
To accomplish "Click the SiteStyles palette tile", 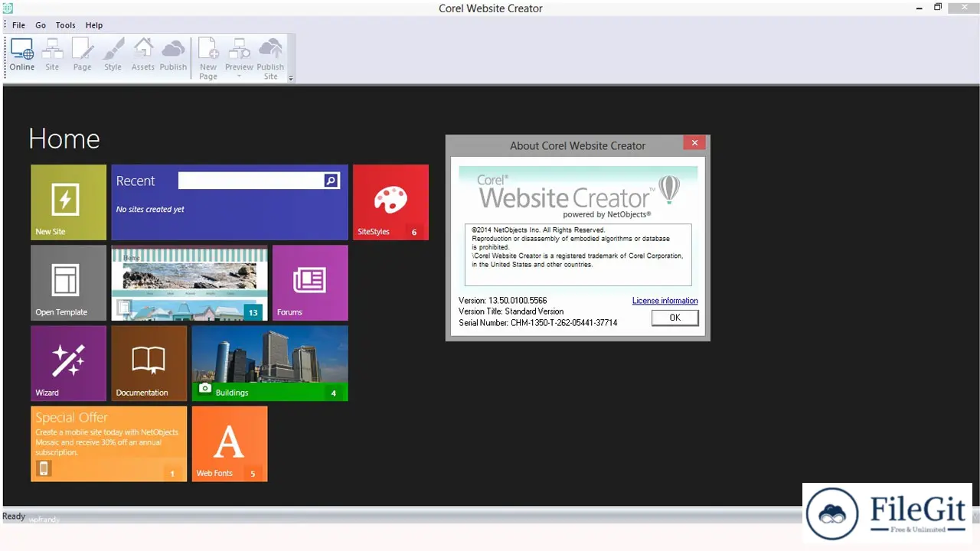I will (x=390, y=202).
